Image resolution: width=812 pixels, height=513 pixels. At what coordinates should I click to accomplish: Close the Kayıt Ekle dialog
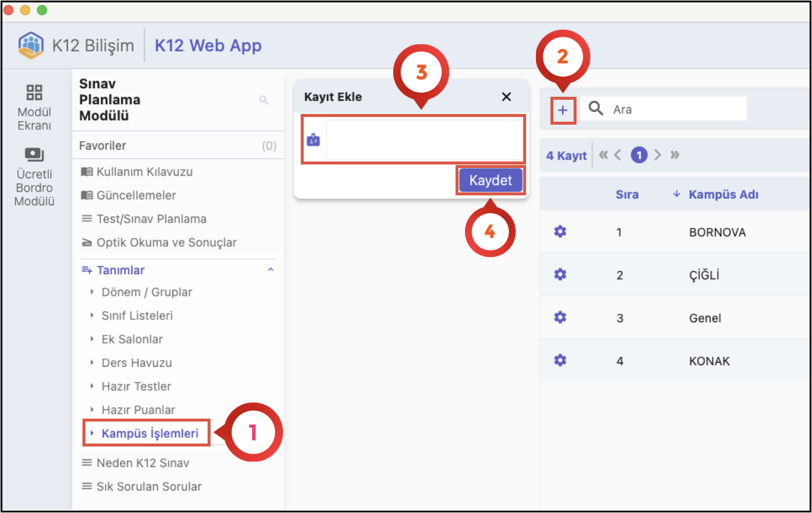coord(506,97)
